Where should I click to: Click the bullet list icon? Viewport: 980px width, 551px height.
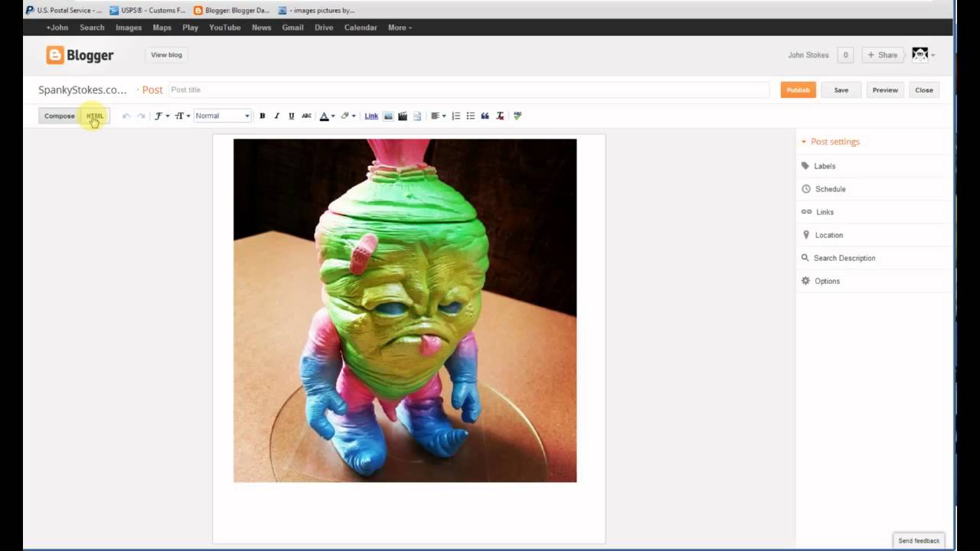[470, 116]
